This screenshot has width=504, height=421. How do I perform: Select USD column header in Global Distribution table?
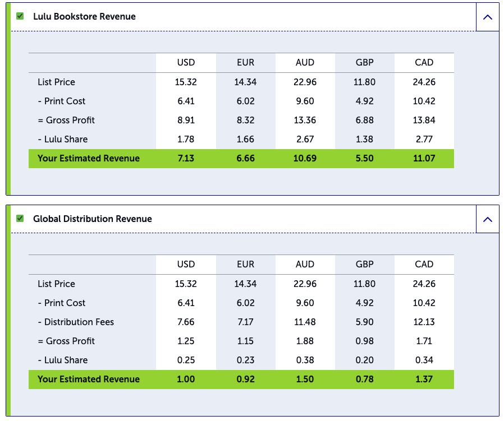pyautogui.click(x=186, y=264)
